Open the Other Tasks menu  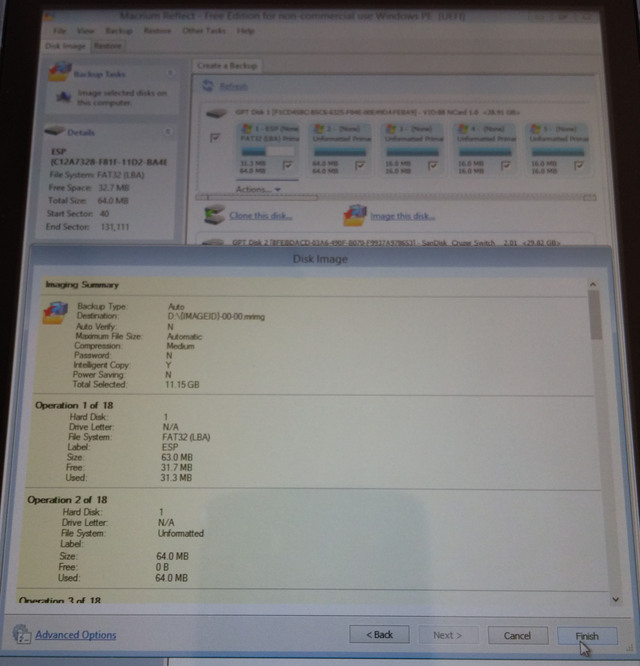point(204,31)
